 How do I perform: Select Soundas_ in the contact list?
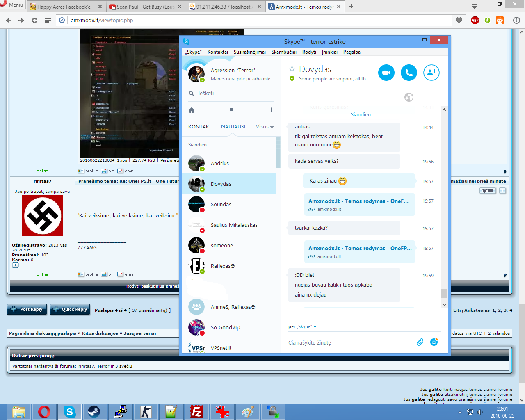point(229,204)
